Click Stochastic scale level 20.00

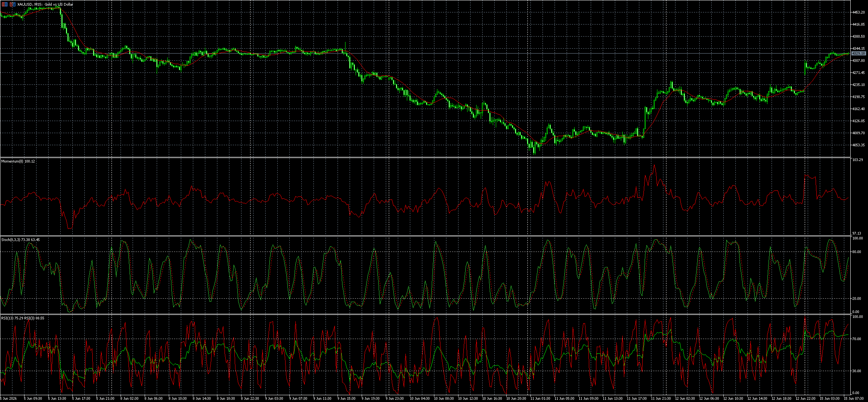(x=857, y=299)
